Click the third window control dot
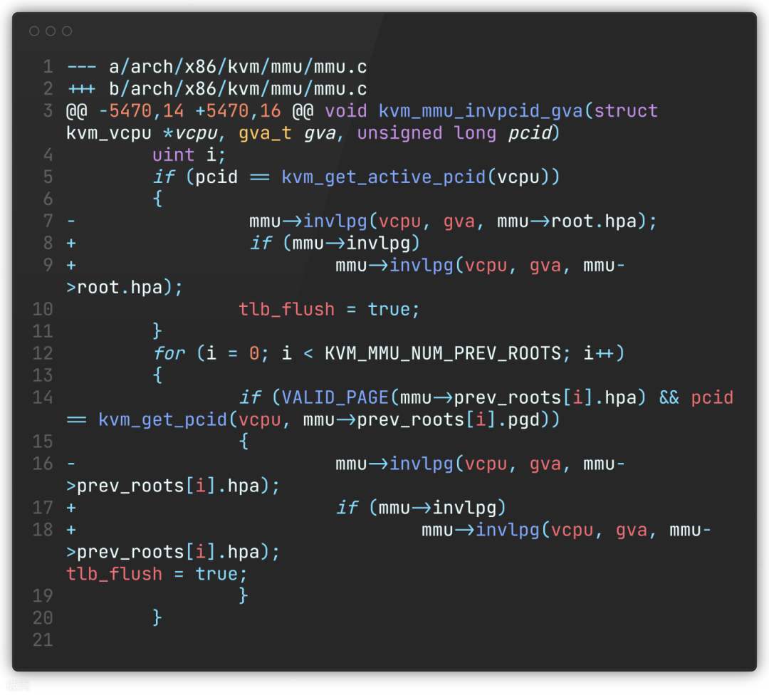 tap(67, 31)
